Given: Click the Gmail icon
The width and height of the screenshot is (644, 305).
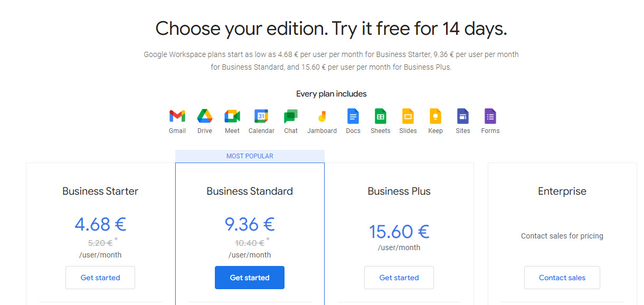Looking at the screenshot, I should pyautogui.click(x=177, y=116).
